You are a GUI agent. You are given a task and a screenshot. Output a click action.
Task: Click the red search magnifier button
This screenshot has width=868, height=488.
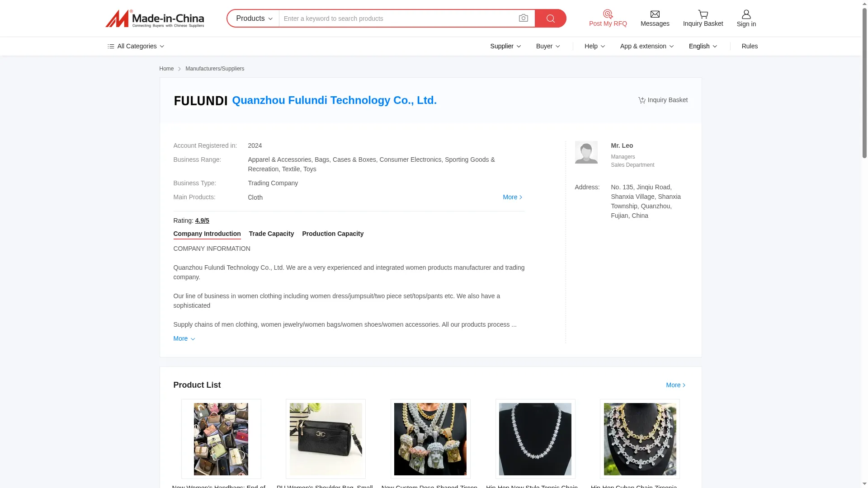click(x=550, y=19)
